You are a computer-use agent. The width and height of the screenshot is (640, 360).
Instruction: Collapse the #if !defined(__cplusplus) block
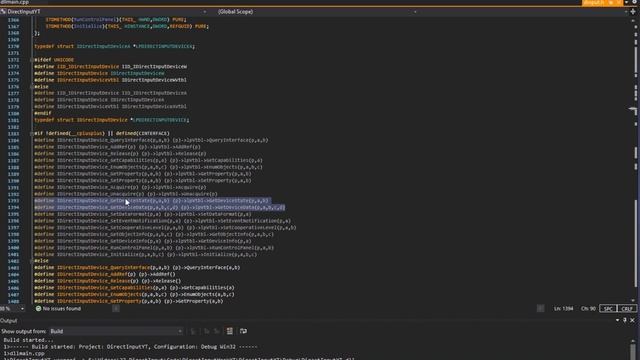pyautogui.click(x=31, y=133)
